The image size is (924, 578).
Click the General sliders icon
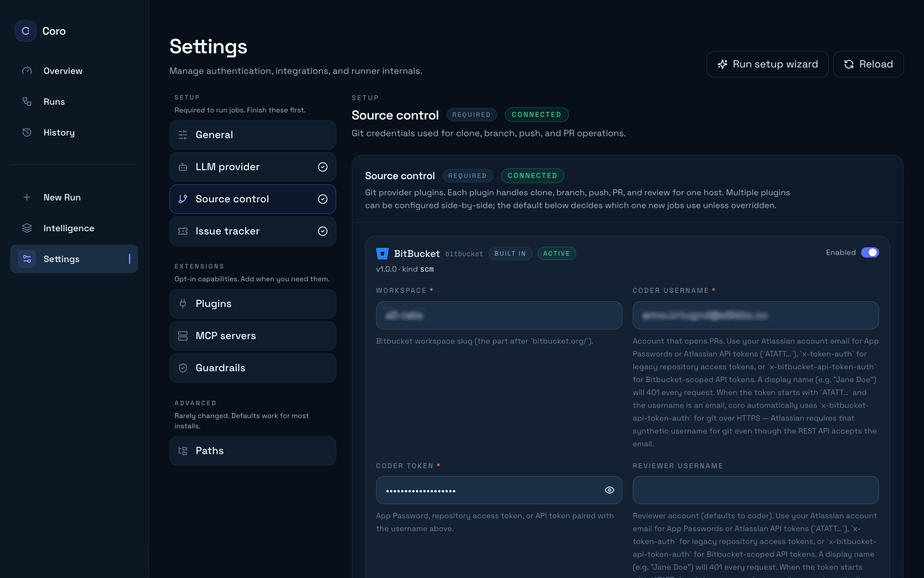tap(183, 135)
